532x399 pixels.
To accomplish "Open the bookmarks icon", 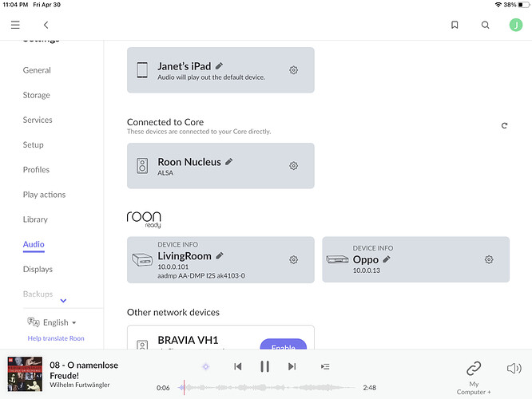I will (x=455, y=25).
